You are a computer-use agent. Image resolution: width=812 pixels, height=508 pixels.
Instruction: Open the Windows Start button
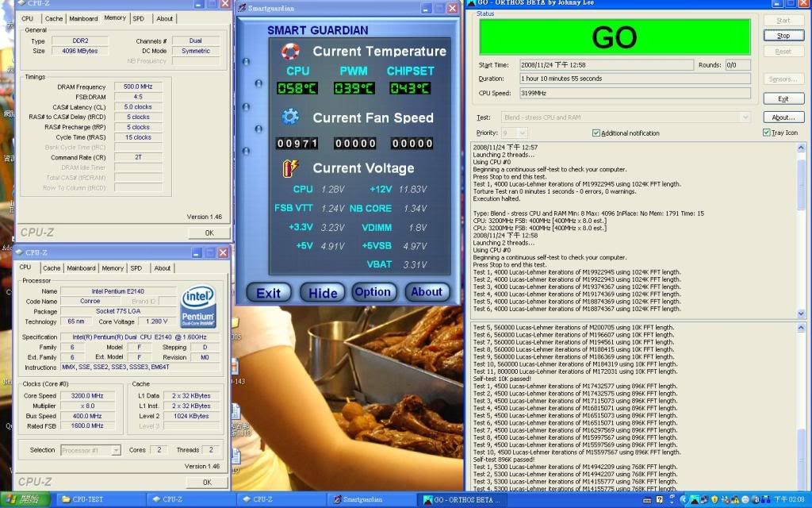pos(25,500)
